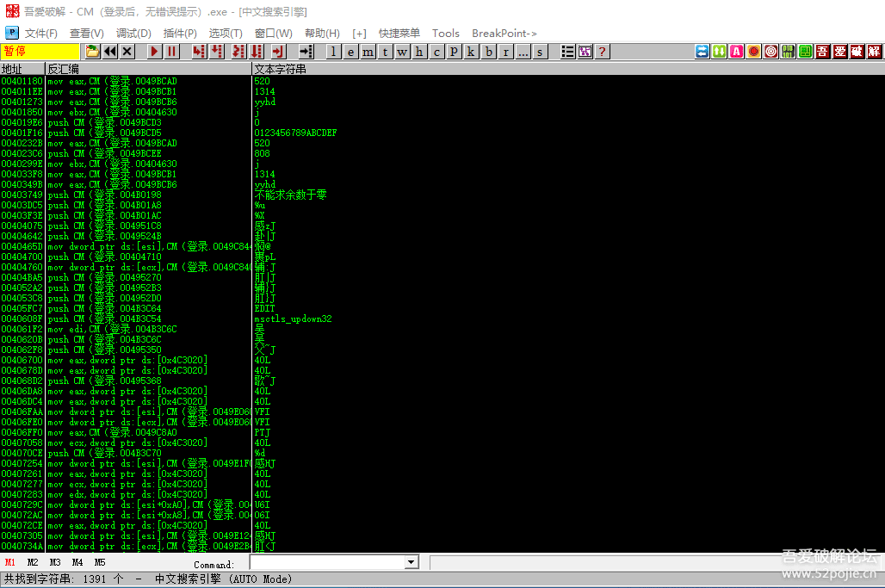Open the Command dropdown arrow
Image resolution: width=885 pixels, height=588 pixels.
pyautogui.click(x=411, y=563)
